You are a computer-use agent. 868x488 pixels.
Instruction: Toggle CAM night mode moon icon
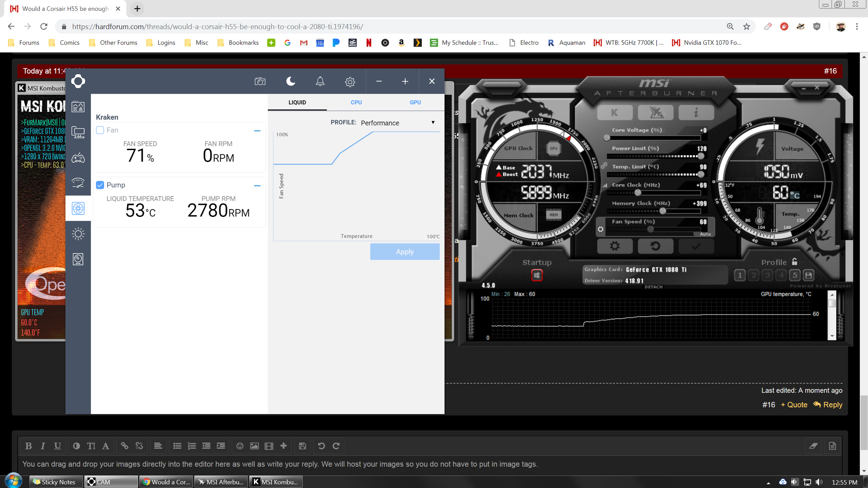(x=291, y=82)
